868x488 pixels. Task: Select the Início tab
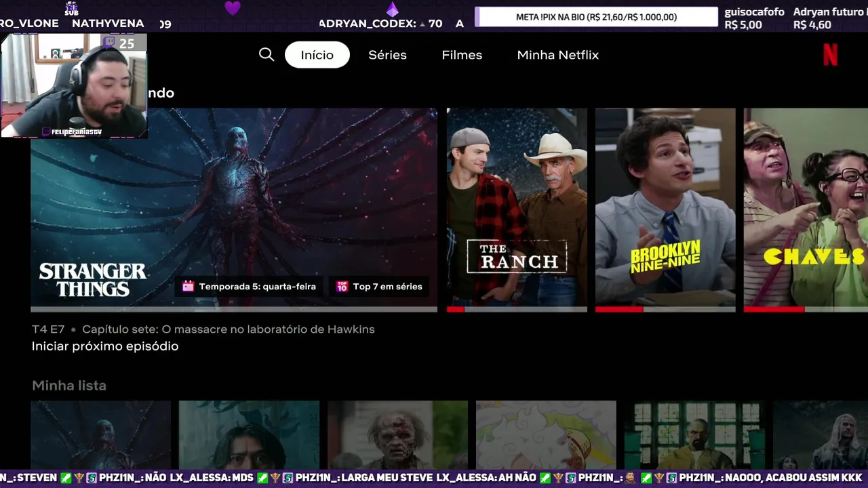pos(317,55)
